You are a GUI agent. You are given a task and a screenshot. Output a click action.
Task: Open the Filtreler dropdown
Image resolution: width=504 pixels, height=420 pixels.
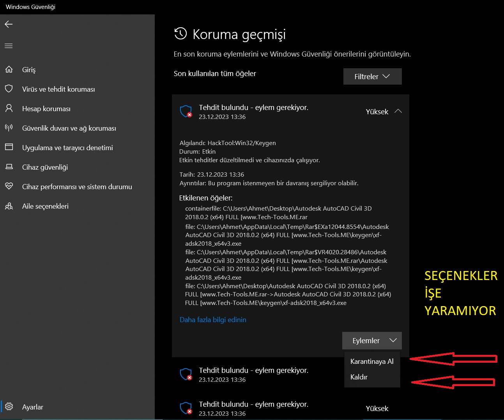point(372,76)
